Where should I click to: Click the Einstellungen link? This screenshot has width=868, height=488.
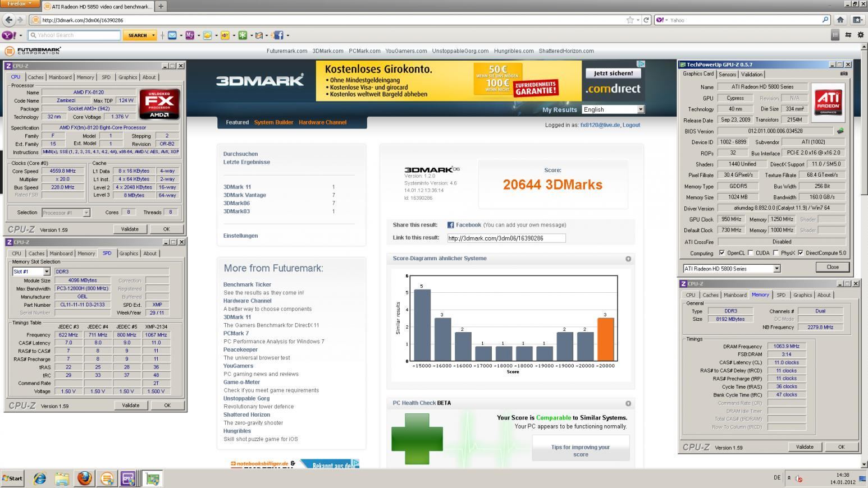point(240,236)
